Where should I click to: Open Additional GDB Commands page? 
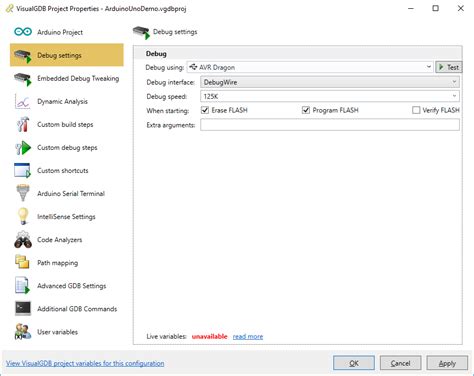pos(77,309)
